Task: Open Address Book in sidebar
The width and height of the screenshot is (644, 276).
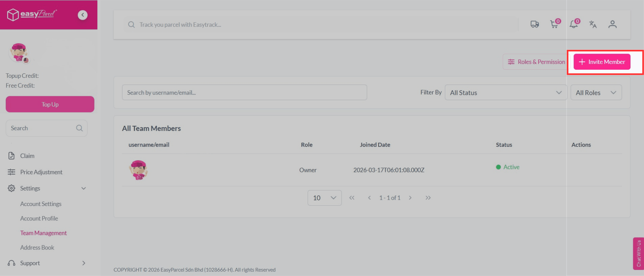Action: (37, 247)
